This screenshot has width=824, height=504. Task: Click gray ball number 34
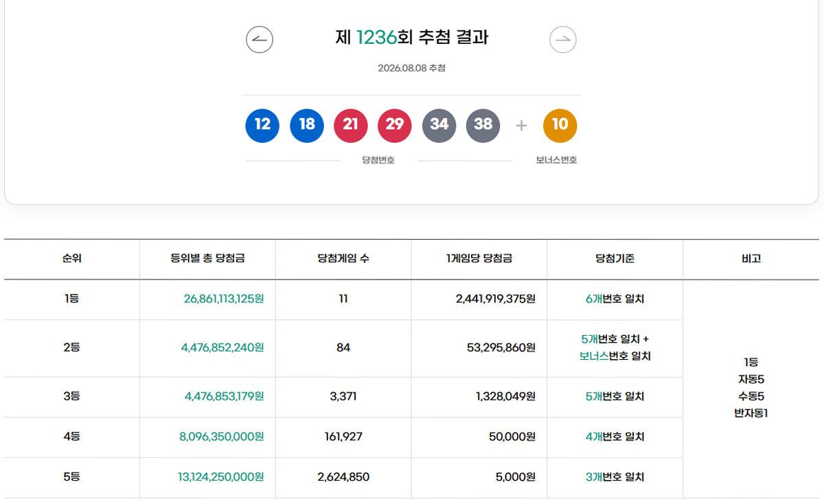[439, 126]
